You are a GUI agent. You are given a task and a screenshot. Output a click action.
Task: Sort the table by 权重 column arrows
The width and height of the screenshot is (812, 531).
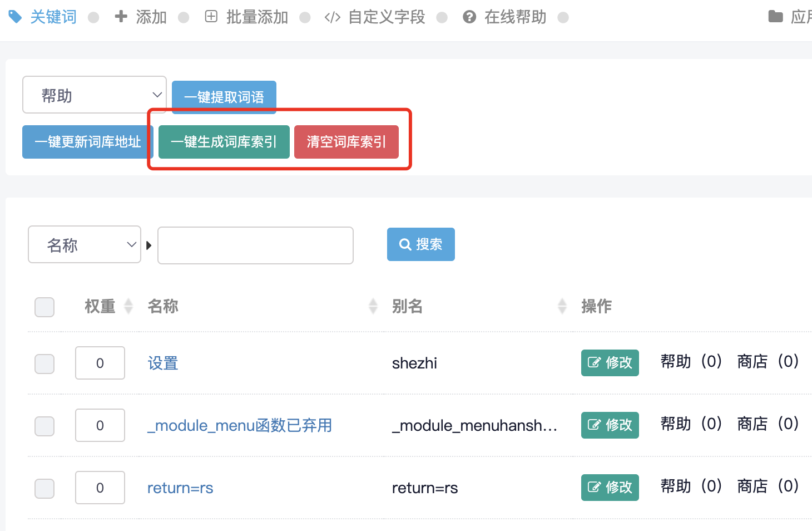(128, 306)
